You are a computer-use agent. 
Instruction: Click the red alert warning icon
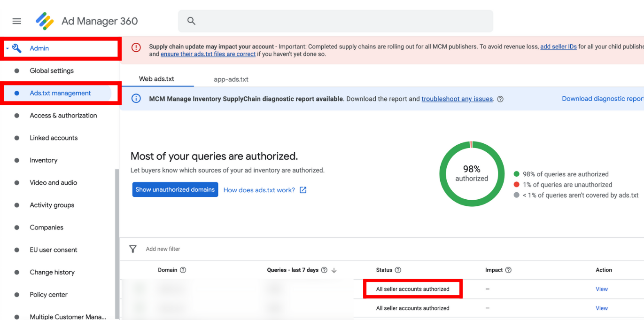pos(136,47)
